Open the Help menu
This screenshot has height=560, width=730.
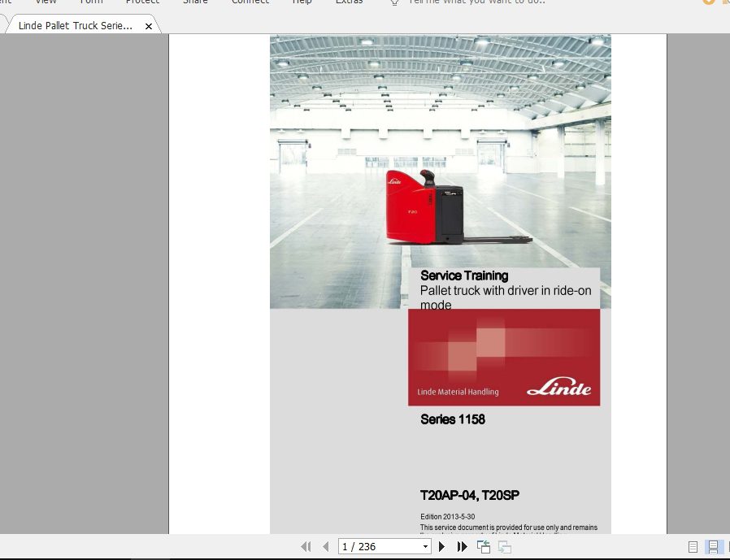[302, 2]
